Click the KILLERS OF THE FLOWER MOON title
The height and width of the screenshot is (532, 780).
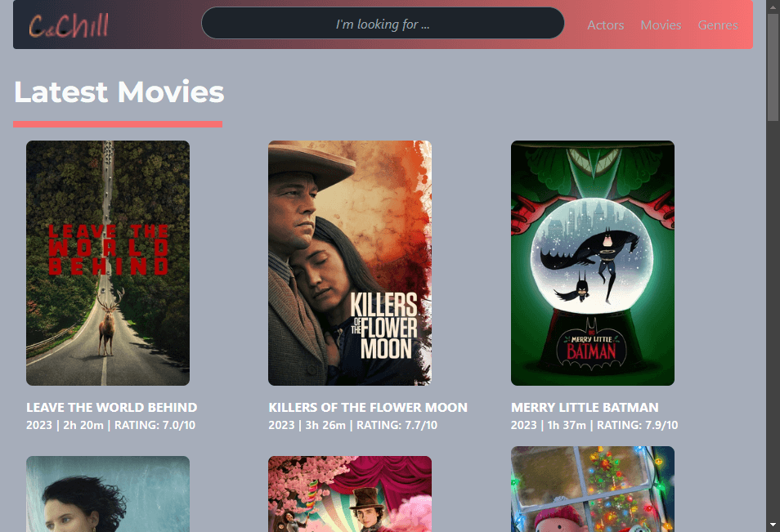coord(368,407)
